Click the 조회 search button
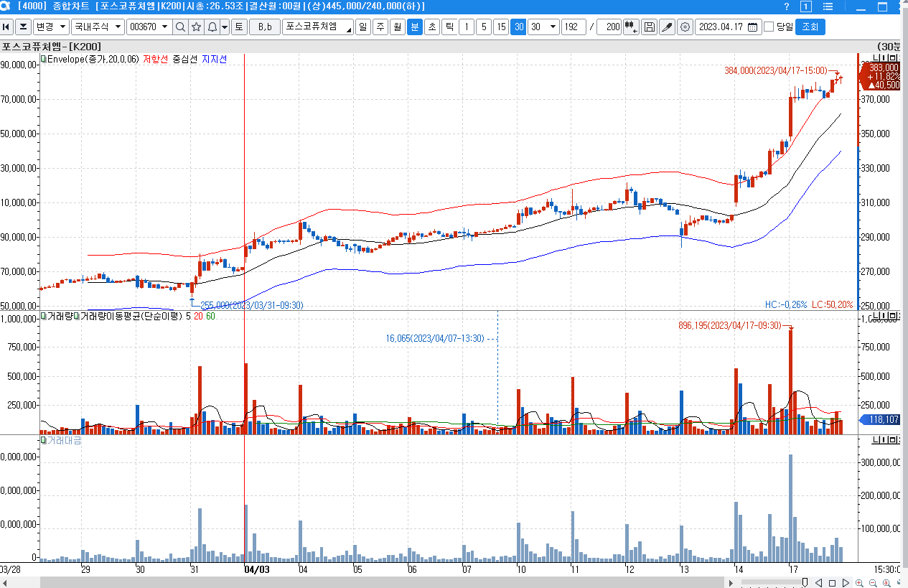Viewport: 908px width, 588px height. point(810,27)
